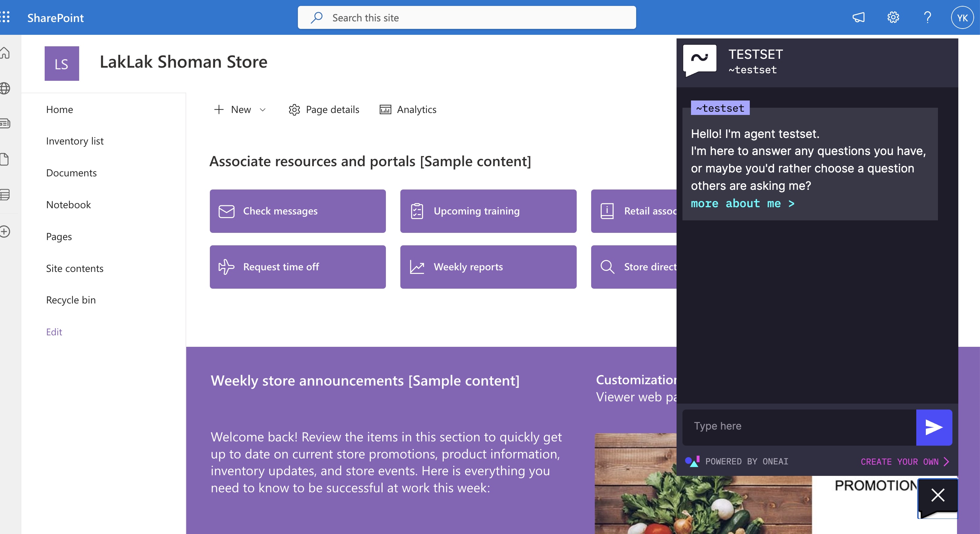Click the clipboard icon on Upcoming training
Viewport: 980px width, 534px height.
pos(417,211)
